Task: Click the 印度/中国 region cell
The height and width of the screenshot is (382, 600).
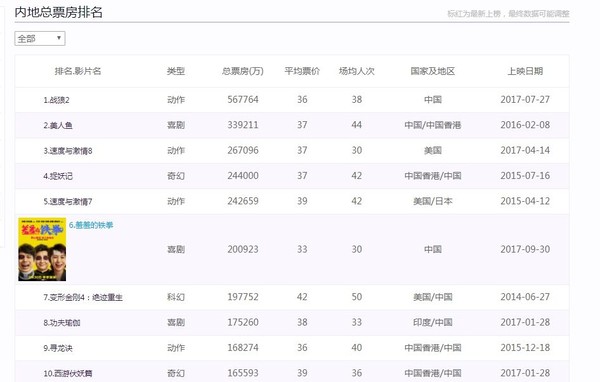Action: 433,322
